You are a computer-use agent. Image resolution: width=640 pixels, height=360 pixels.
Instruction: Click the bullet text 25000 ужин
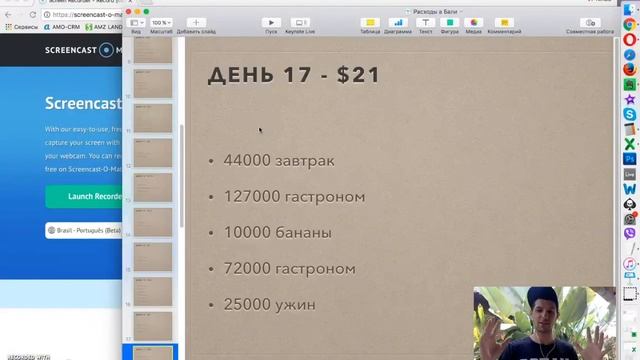(x=269, y=304)
